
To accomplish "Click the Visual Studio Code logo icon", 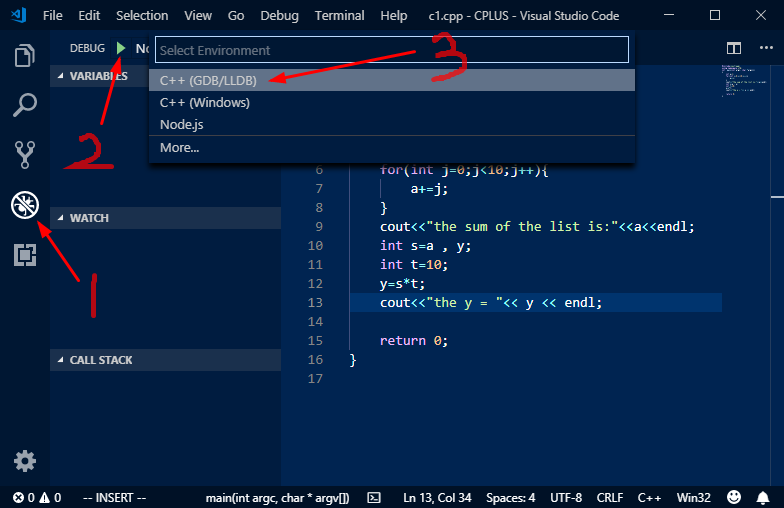I will click(x=18, y=16).
